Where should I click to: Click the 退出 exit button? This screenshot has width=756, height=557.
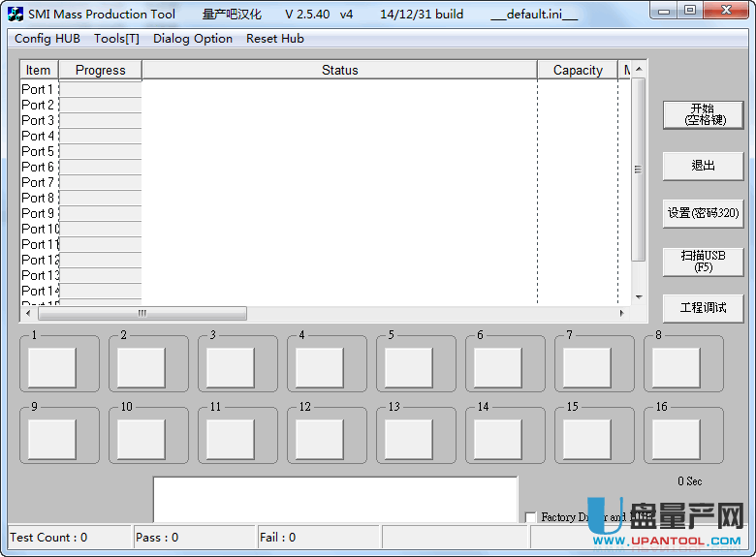tap(703, 166)
